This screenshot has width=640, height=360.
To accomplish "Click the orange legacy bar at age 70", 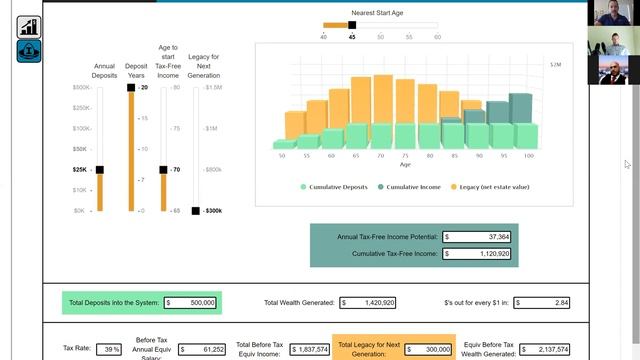I will tap(383, 100).
